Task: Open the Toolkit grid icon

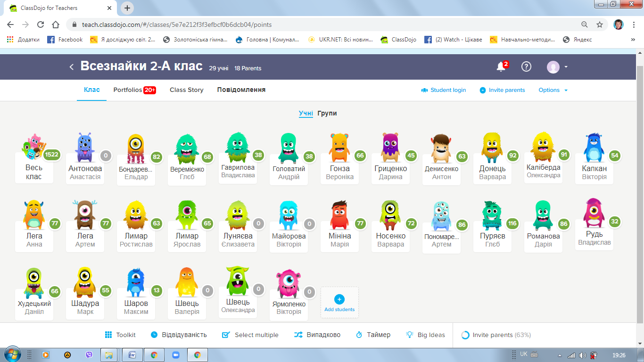Action: tap(108, 335)
